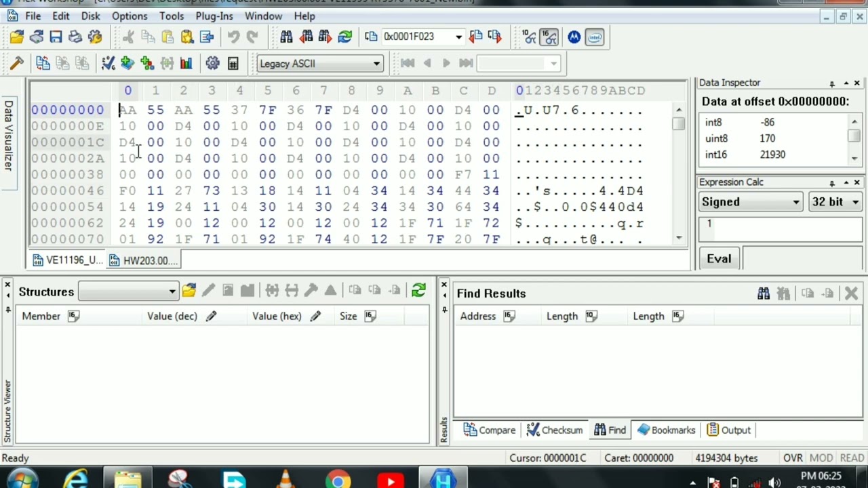Open the Plug-Ins menu
This screenshot has width=868, height=488.
coord(214,16)
